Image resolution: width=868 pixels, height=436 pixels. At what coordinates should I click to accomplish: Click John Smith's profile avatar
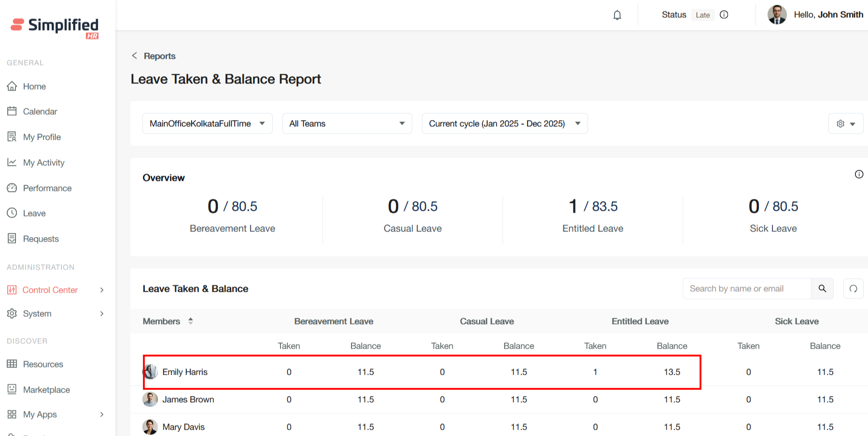point(777,14)
